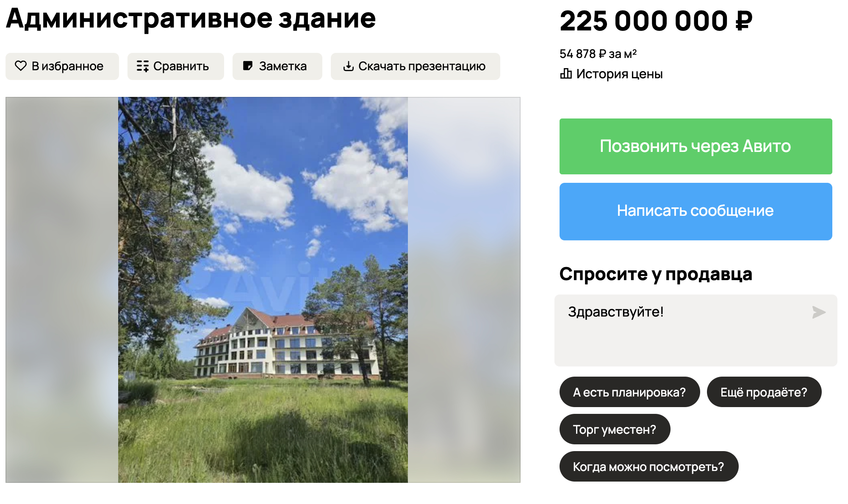Image resolution: width=848 pixels, height=504 pixels.
Task: Click the note sticker icon
Action: coord(248,66)
